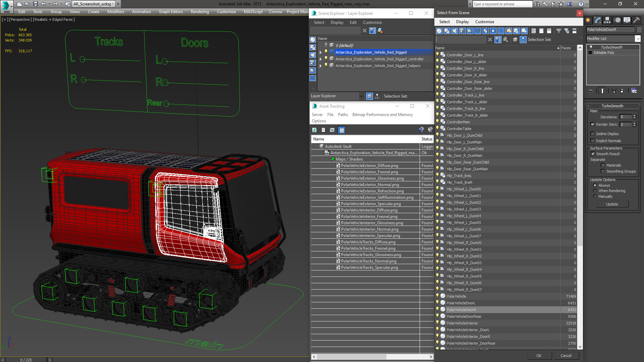Open the Rendering menu
644x362 pixels.
coord(200,12)
